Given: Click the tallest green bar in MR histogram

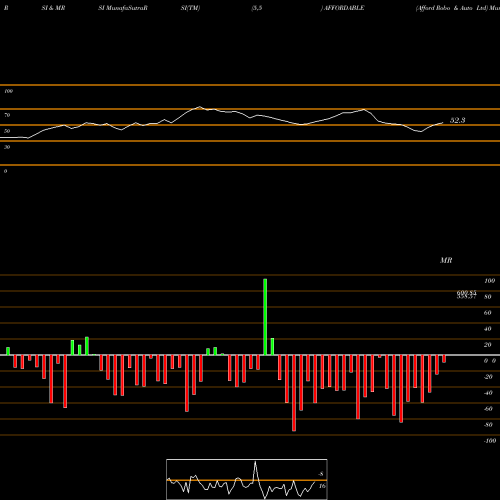Looking at the screenshot, I should click(265, 317).
